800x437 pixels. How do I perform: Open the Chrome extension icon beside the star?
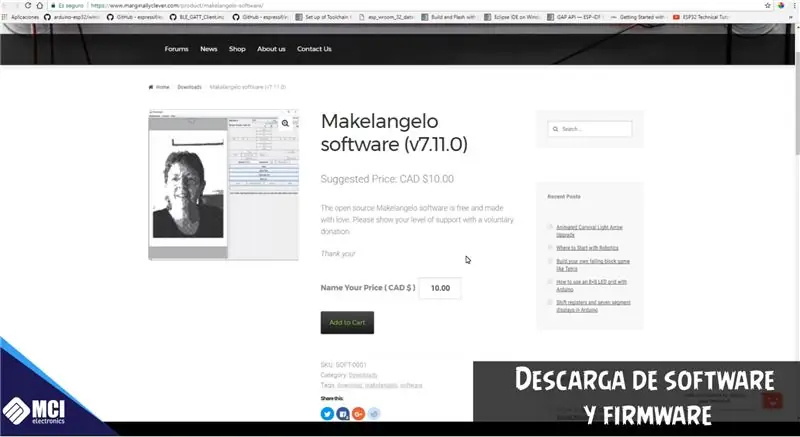coord(781,5)
